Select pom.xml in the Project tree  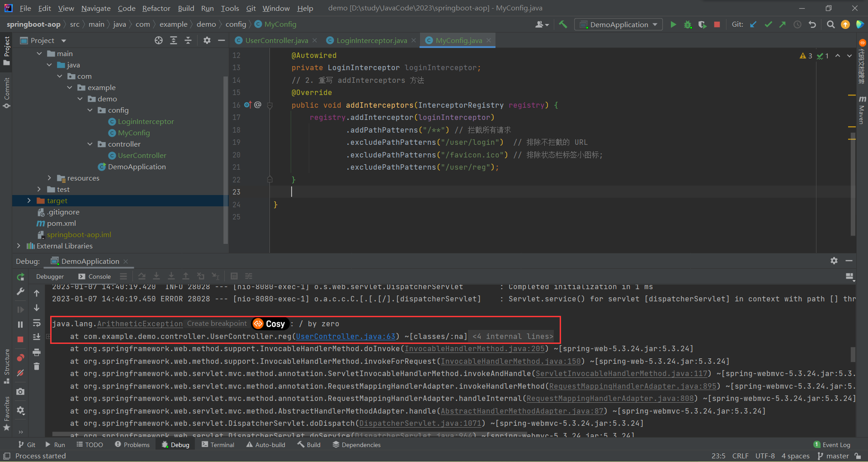(61, 223)
